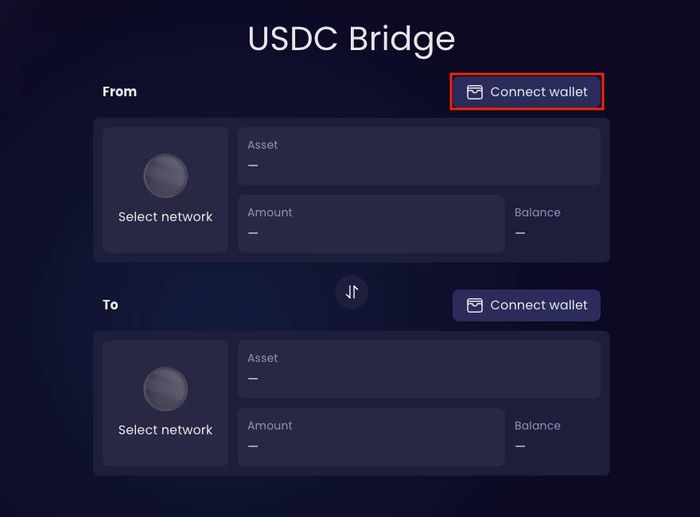Click the 'To' section heading
700x517 pixels.
pyautogui.click(x=110, y=305)
